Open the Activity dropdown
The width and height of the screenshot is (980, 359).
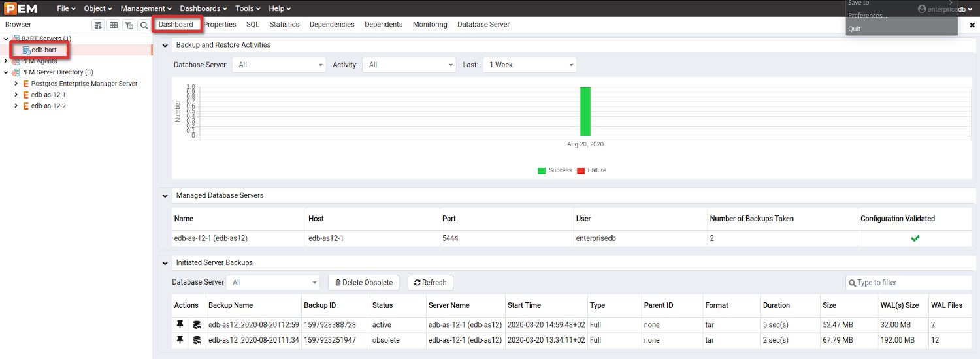(x=409, y=65)
